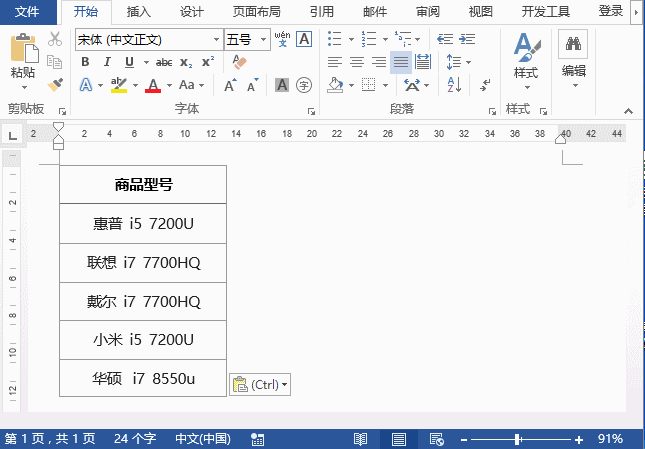Align text right
Screen dimensions: 645x449
coord(379,62)
